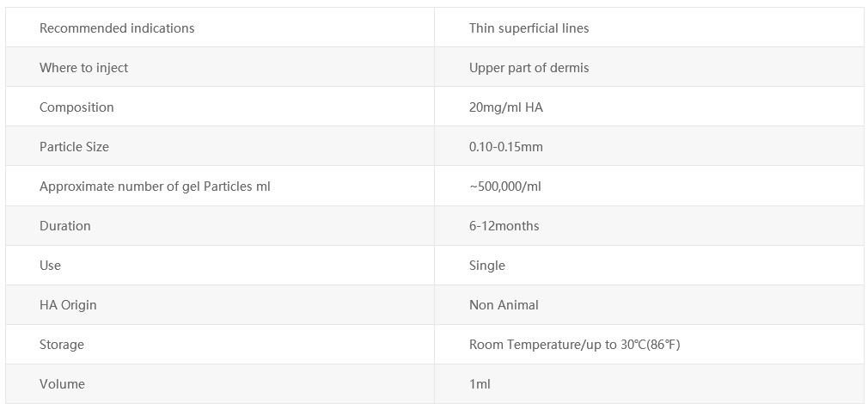Select the '1ml' volume value
The image size is (868, 404).
point(480,384)
